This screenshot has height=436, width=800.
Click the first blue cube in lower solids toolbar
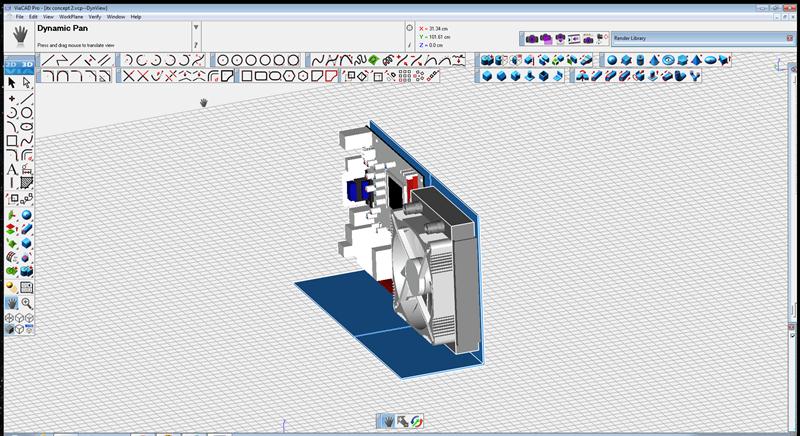point(487,76)
